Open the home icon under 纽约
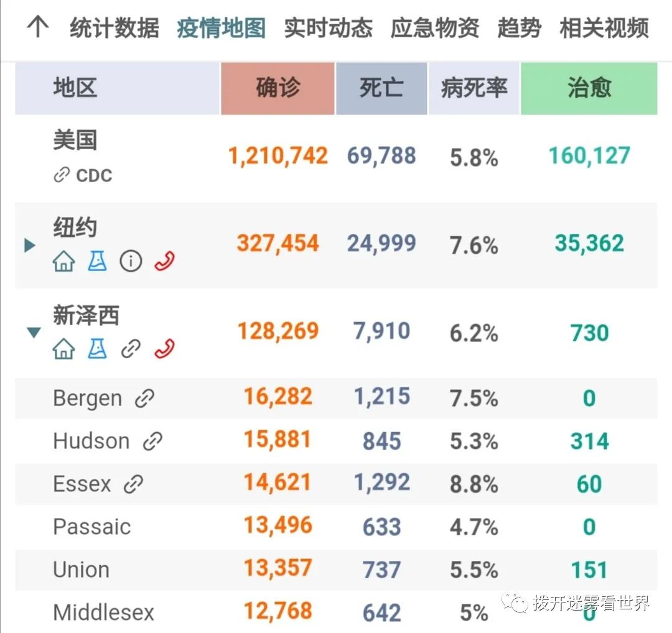 tap(63, 262)
